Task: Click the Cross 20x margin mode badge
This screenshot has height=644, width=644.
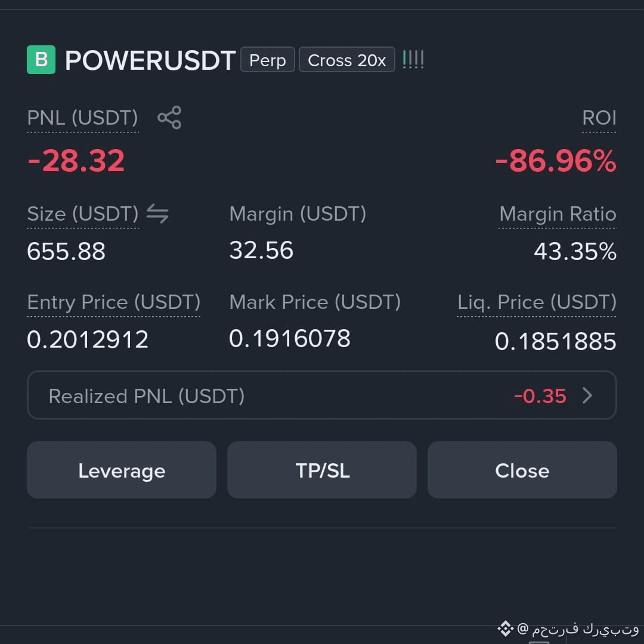Action: coord(346,60)
